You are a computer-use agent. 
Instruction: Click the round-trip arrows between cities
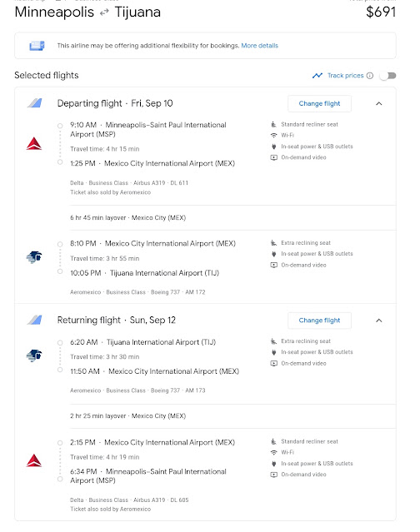pyautogui.click(x=104, y=12)
